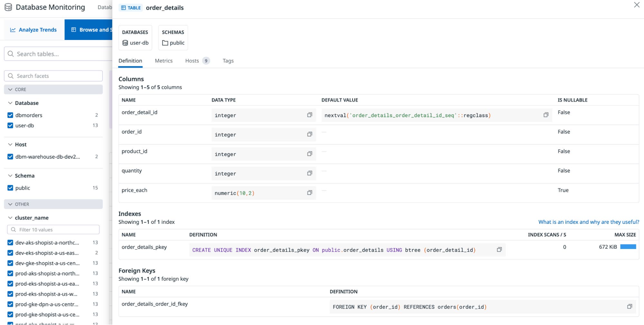Copy the price_each numeric data type
Screen dimensions: 644x325
click(309, 192)
